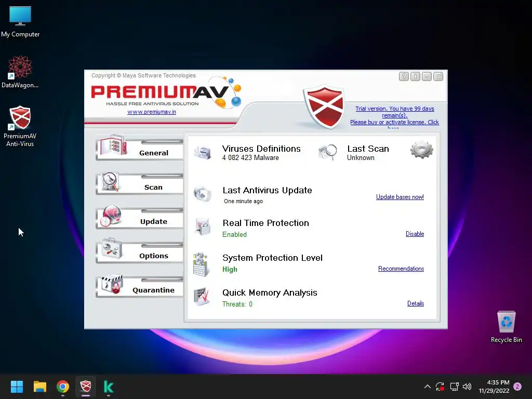Click the Update globe clock icon
Viewport: 532px width, 399px height.
pyautogui.click(x=111, y=216)
